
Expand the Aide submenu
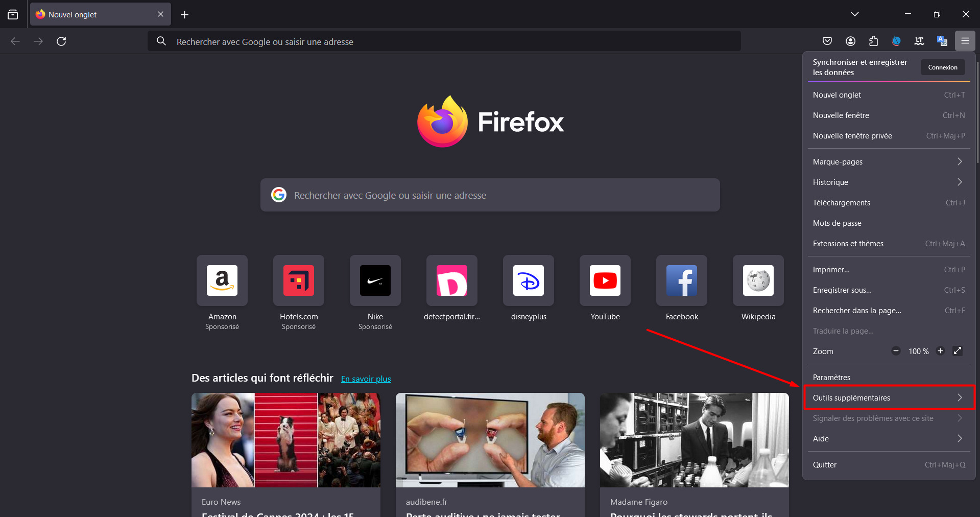889,439
